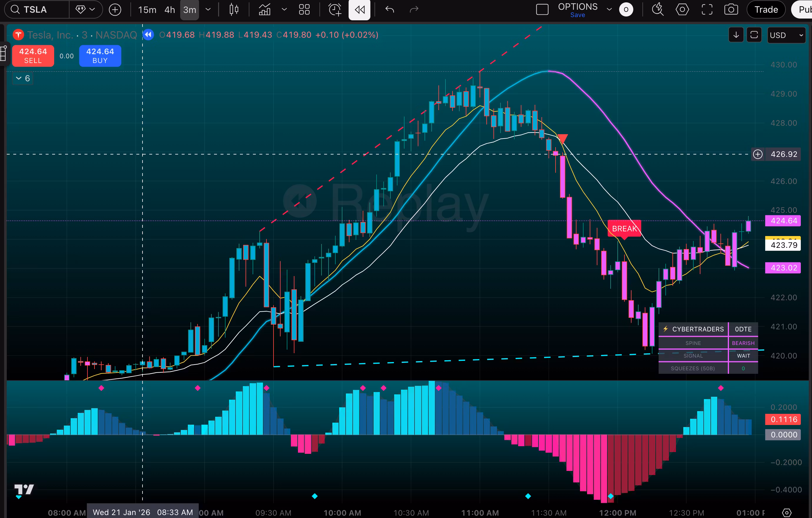Toggle the layout selection square checkbox
This screenshot has height=518, width=812.
pos(542,9)
